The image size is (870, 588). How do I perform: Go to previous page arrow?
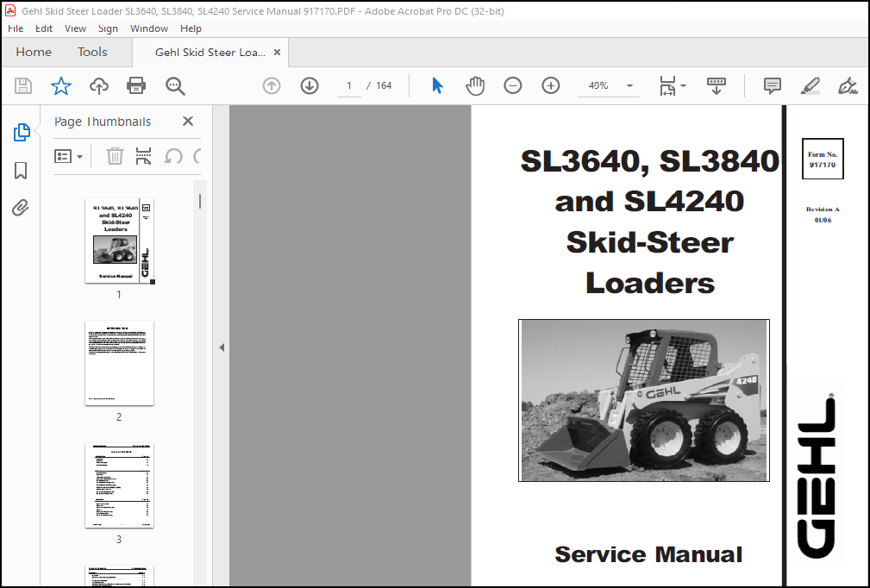[x=272, y=86]
